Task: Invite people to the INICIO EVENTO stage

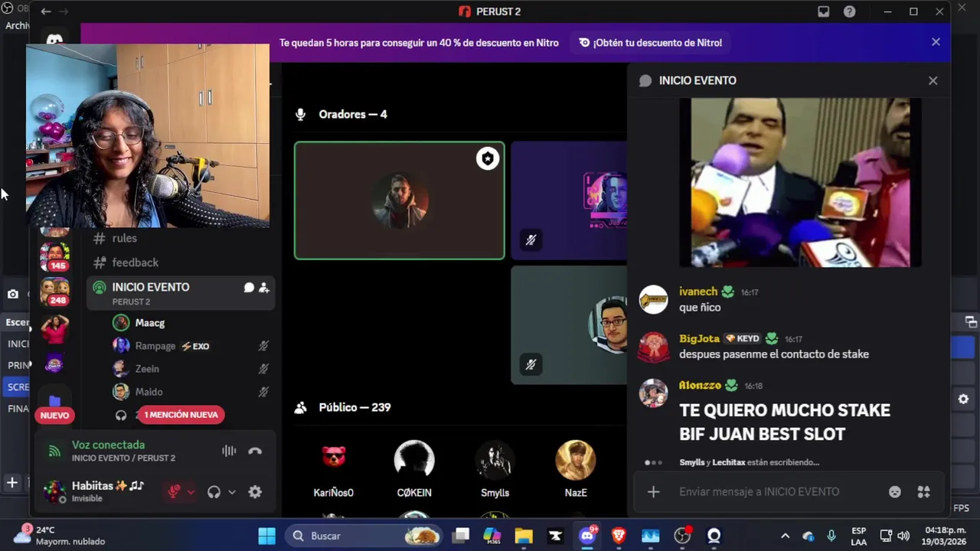Action: point(263,288)
